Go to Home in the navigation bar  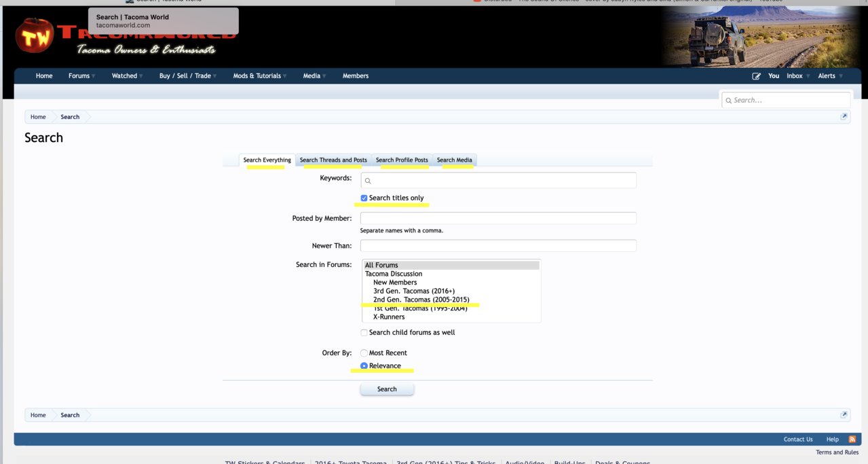click(x=44, y=76)
